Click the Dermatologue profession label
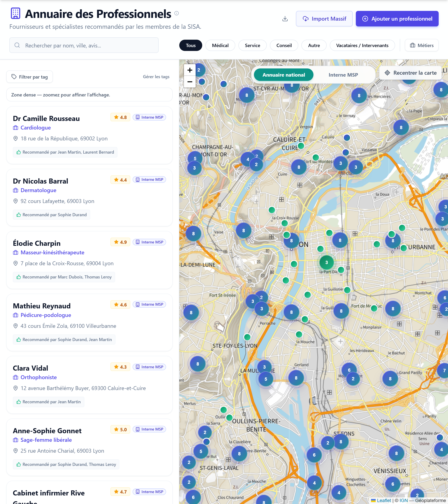This screenshot has width=448, height=504. point(38,190)
